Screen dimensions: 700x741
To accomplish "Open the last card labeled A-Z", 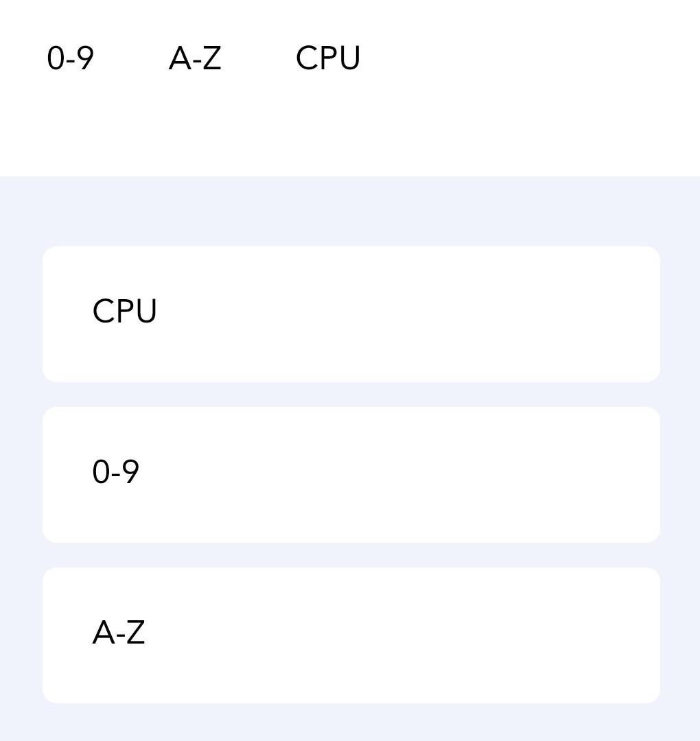I will coord(351,635).
